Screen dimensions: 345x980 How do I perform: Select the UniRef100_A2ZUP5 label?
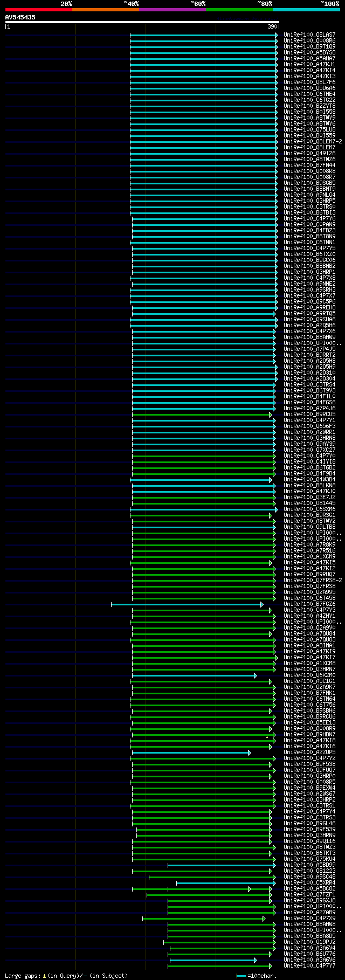309,753
